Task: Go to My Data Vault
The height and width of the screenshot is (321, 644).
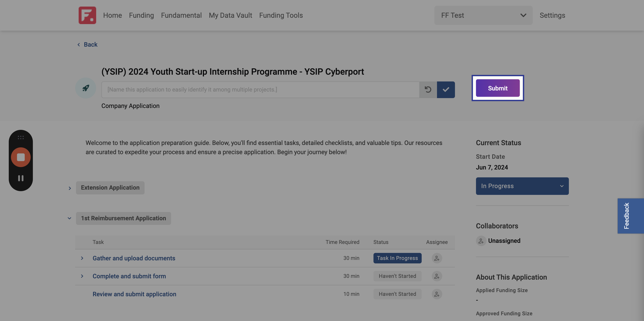Action: 230,15
